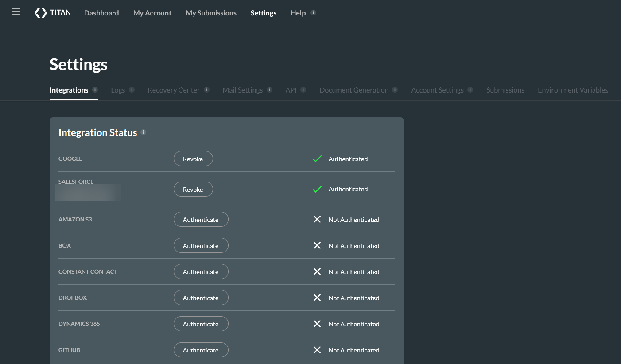This screenshot has width=621, height=364.
Task: Select the Integrations tab
Action: [x=69, y=90]
